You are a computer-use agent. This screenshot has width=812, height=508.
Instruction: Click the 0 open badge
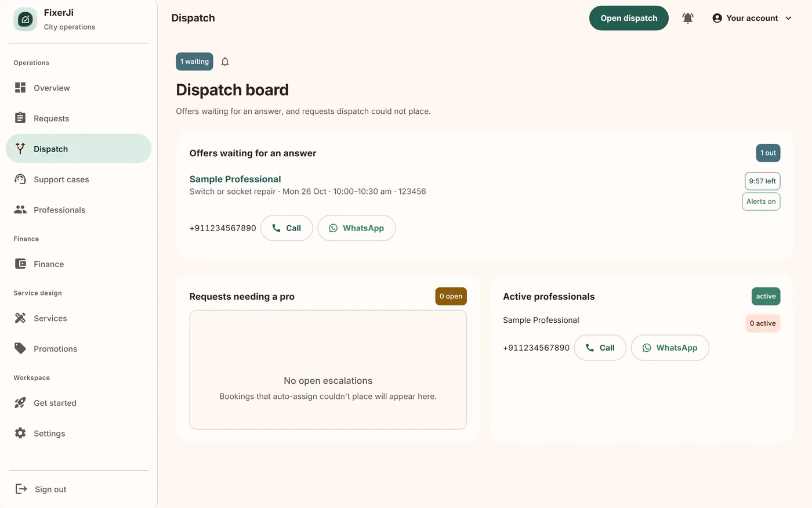(x=451, y=296)
